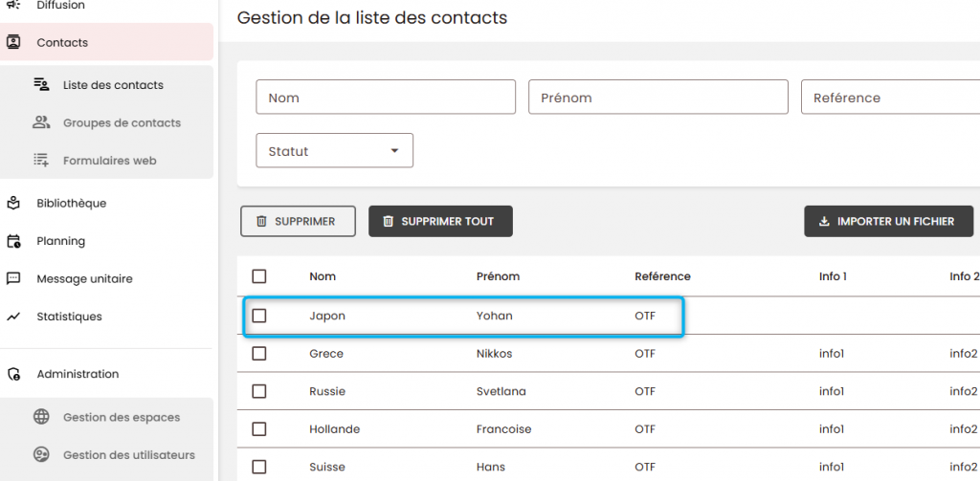Viewport: 980px width, 481px height.
Task: Check the Grece row checkbox
Action: coord(259,354)
